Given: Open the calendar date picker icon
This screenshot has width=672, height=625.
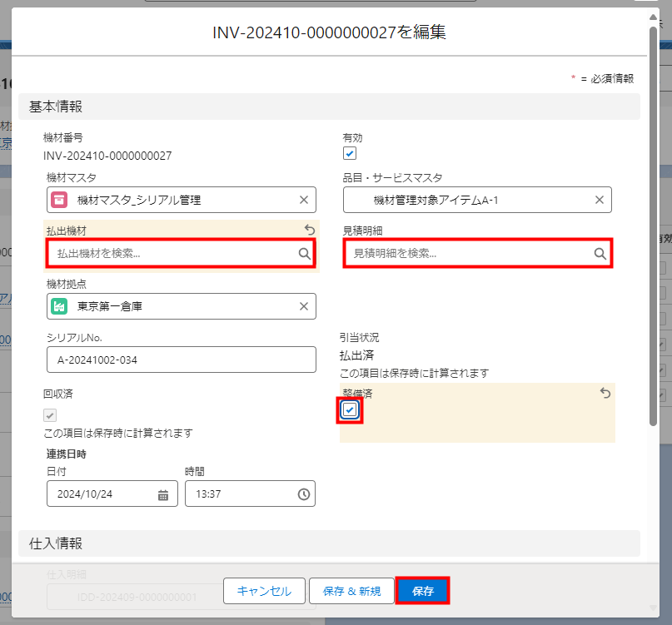Looking at the screenshot, I should point(163,494).
